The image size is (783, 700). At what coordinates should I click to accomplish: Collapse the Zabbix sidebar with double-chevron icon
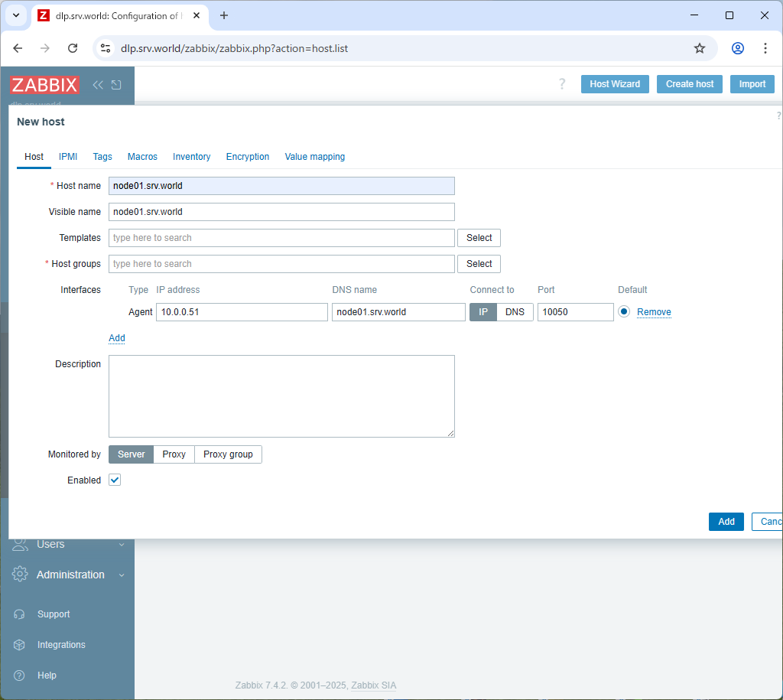click(98, 85)
